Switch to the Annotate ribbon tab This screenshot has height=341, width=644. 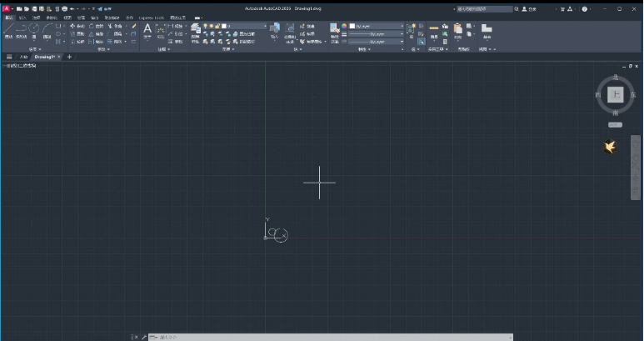37,18
